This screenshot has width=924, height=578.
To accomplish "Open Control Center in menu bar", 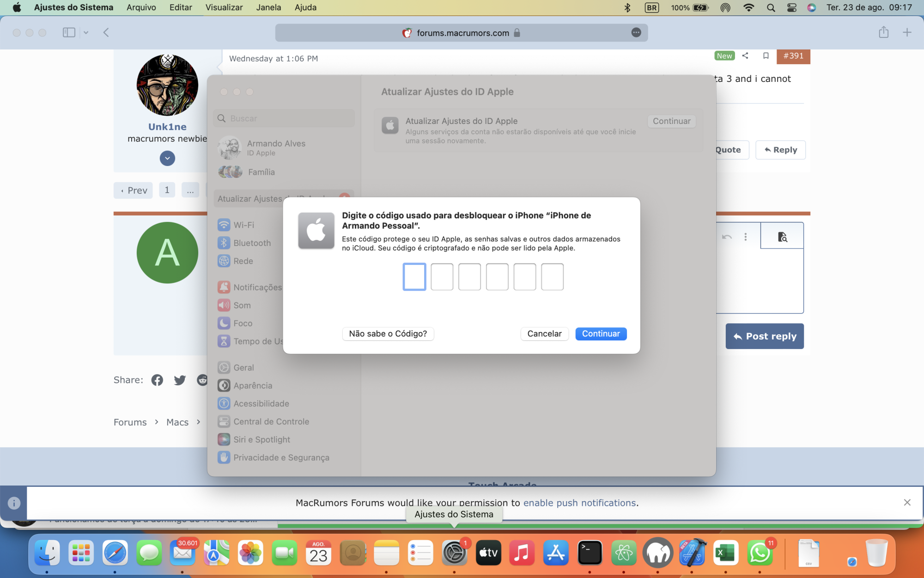I will [x=791, y=7].
